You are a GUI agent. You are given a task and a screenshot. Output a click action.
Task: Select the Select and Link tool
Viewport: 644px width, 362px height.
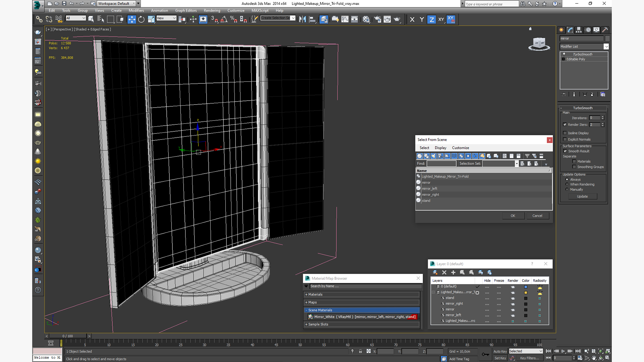(39, 19)
